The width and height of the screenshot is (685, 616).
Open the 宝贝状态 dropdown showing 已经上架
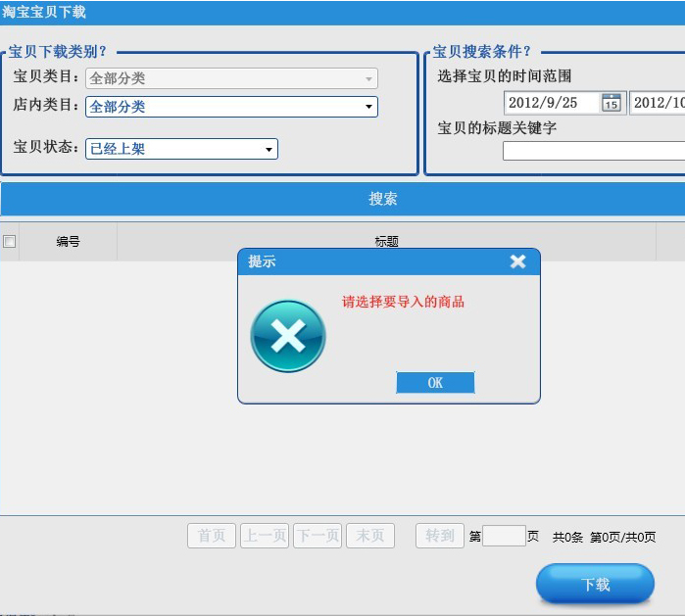[x=181, y=149]
